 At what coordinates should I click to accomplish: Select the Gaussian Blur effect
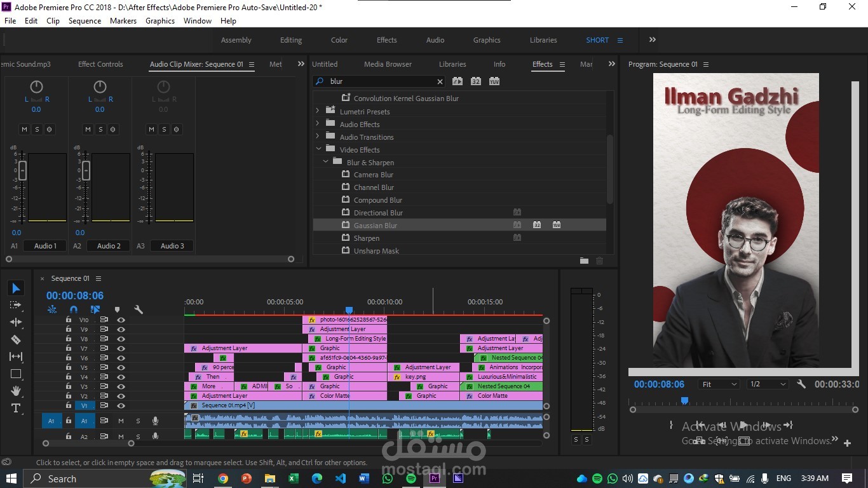[x=459, y=225]
